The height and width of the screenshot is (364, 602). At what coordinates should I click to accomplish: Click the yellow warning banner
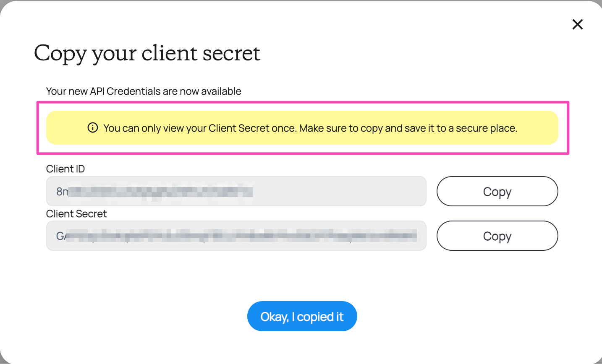(302, 127)
